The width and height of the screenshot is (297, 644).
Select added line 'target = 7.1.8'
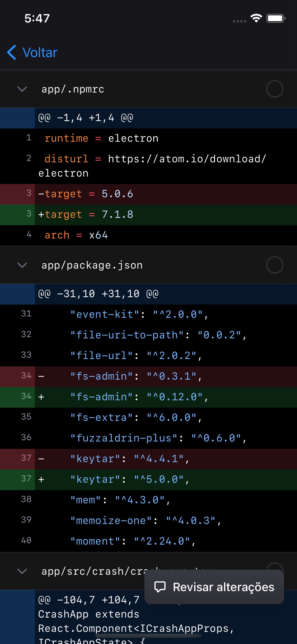(148, 215)
